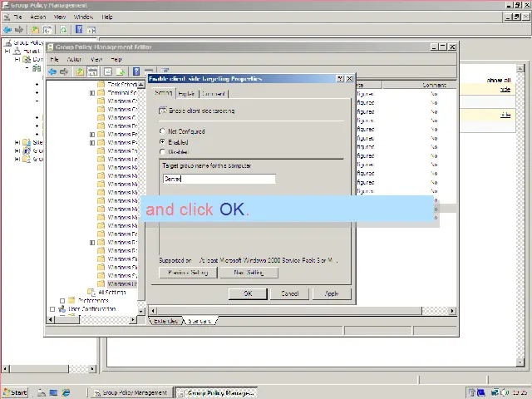Click right arrow of settings list horizontal scrollbar

pyautogui.click(x=452, y=311)
